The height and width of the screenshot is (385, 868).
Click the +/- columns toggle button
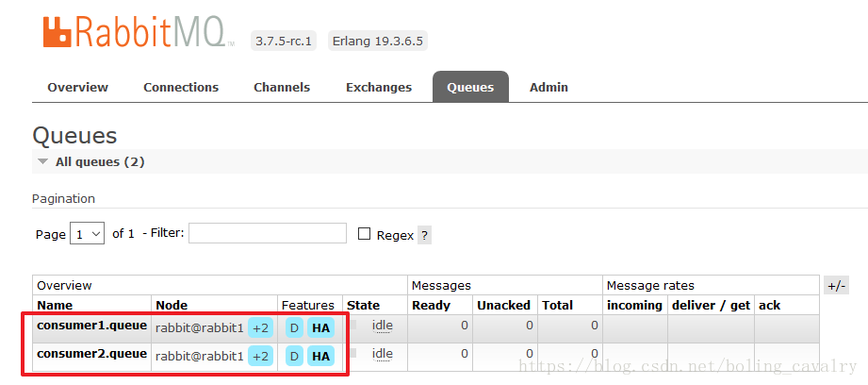click(x=836, y=286)
